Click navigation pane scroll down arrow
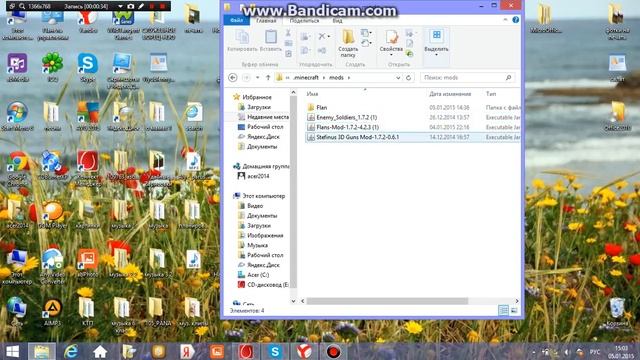Viewport: 640px width, 360px height. click(293, 301)
